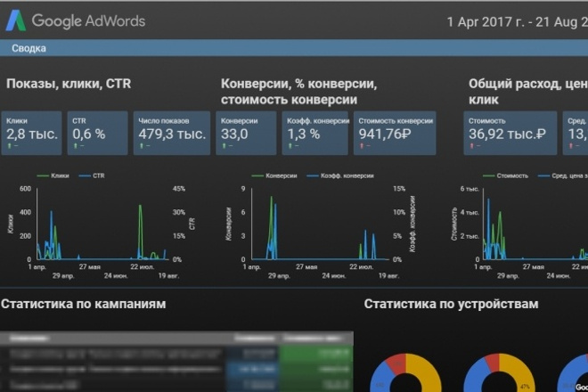
Task: Click the second devices donut chart with 47%
Action: 499,372
